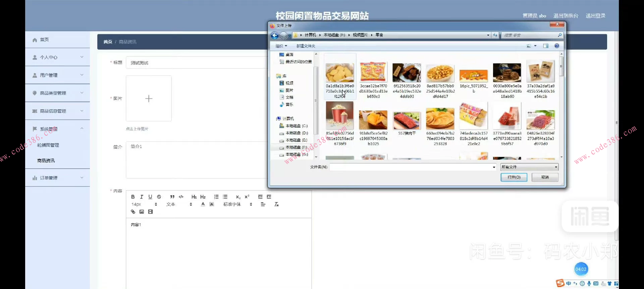Apply subscript formatting
644x289 pixels.
(x=238, y=197)
